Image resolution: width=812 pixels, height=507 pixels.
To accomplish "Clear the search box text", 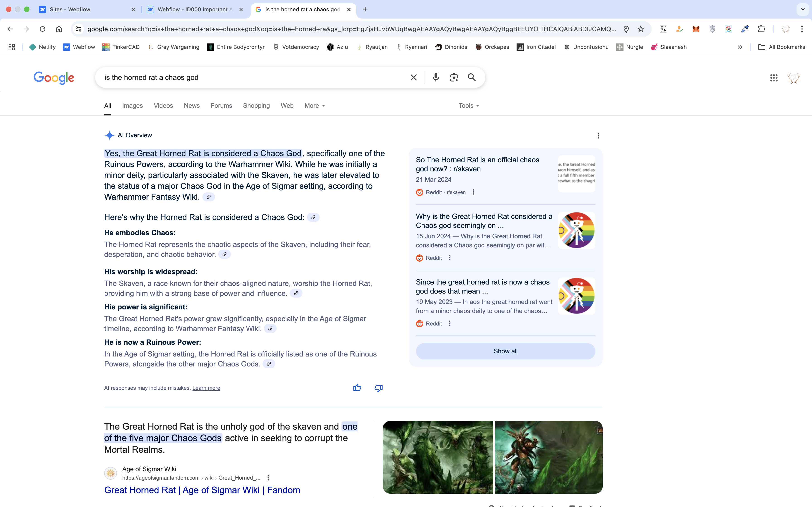I will coord(413,77).
